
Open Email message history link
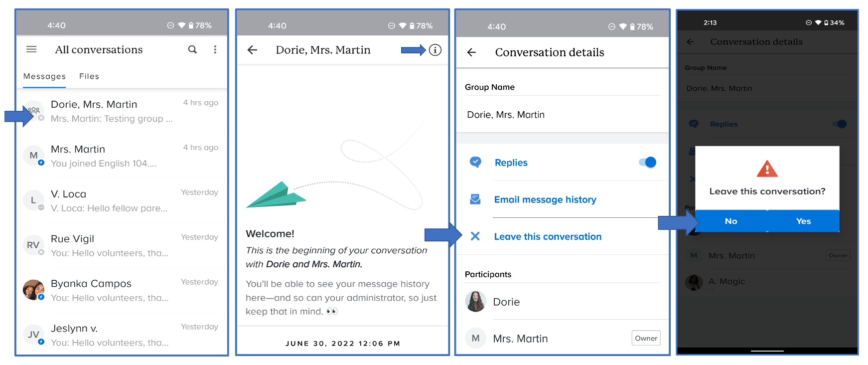tap(545, 200)
